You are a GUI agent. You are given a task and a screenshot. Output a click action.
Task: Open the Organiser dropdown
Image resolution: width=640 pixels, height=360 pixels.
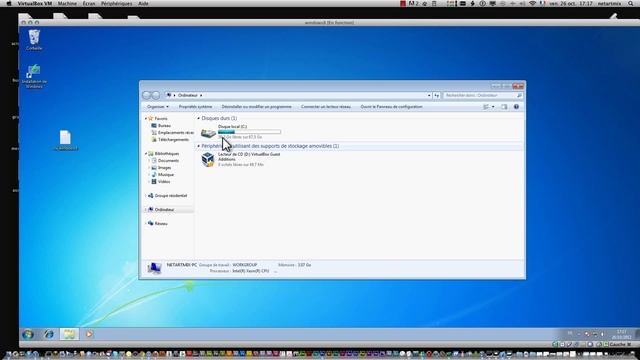coord(158,107)
